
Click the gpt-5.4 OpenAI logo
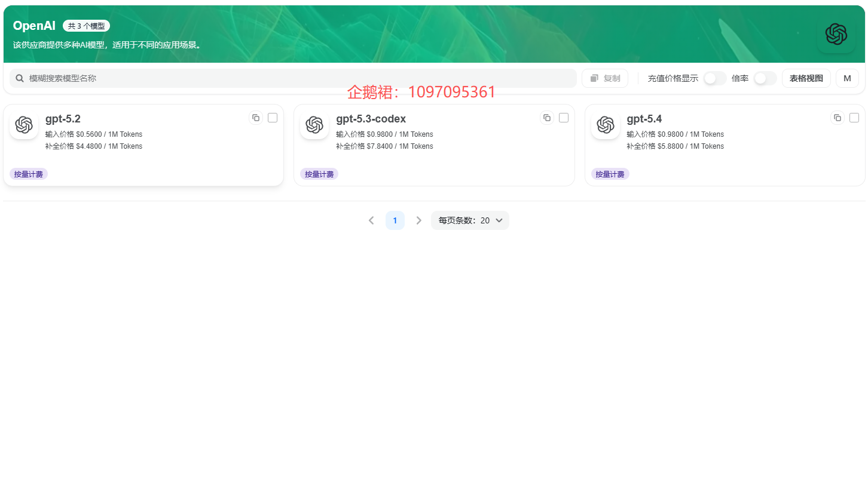(x=606, y=125)
